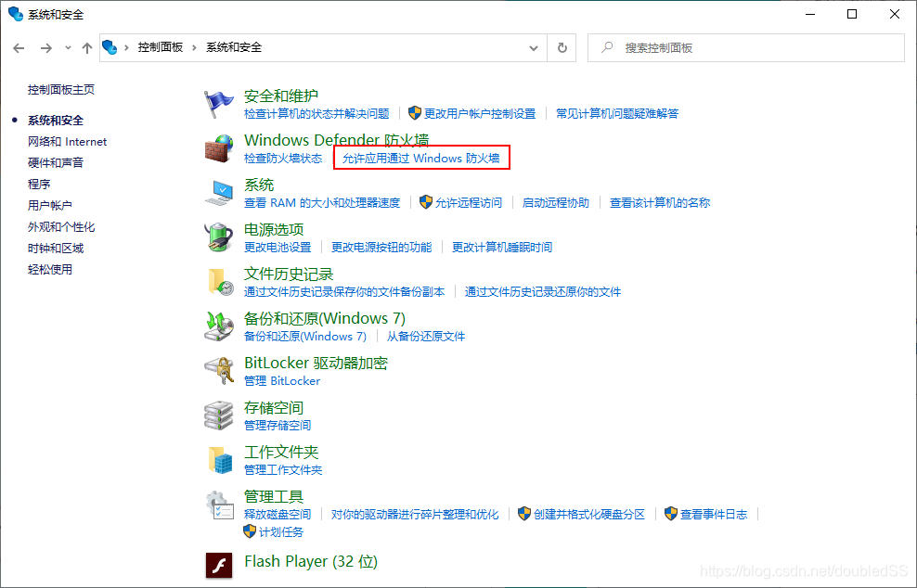Viewport: 917px width, 588px height.
Task: Select 程序 in sidebar
Action: 39,185
